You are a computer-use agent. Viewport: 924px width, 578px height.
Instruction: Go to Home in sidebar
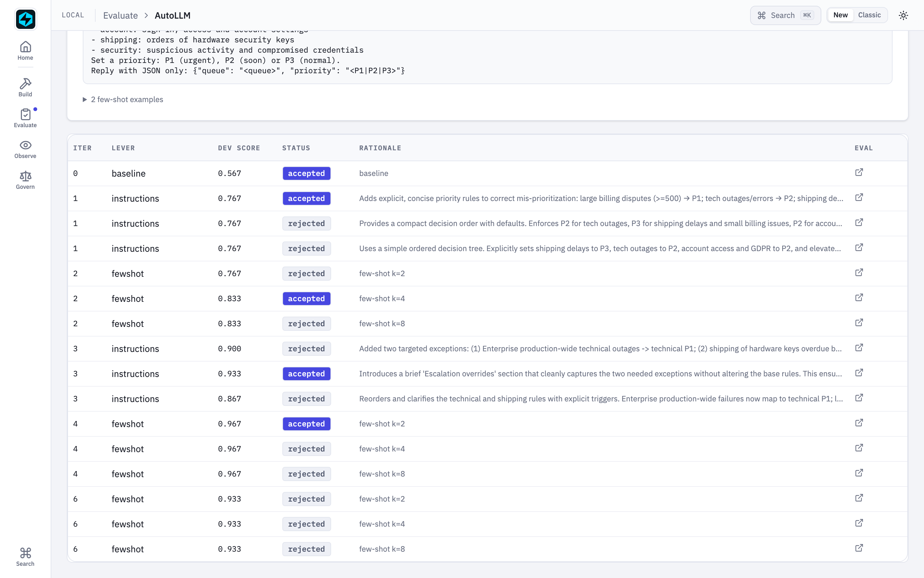coord(25,51)
